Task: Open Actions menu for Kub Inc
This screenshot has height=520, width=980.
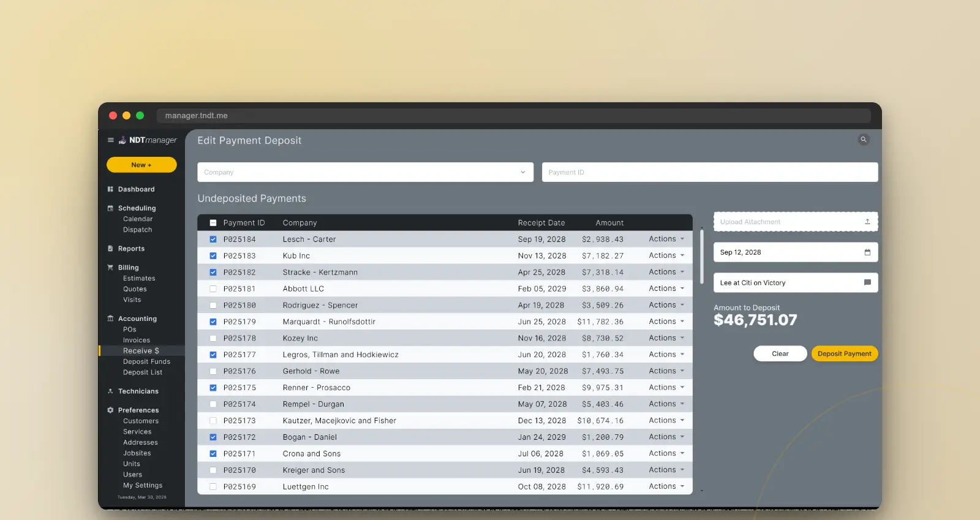Action: pos(666,255)
